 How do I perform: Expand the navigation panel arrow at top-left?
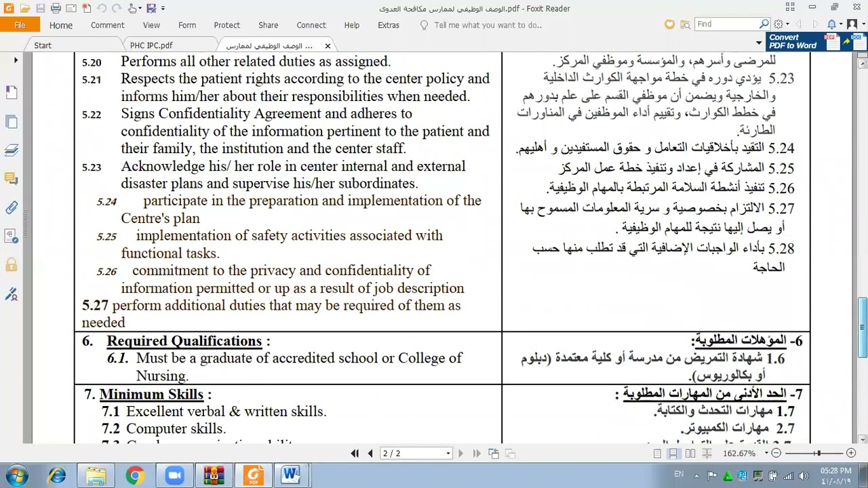(x=16, y=60)
